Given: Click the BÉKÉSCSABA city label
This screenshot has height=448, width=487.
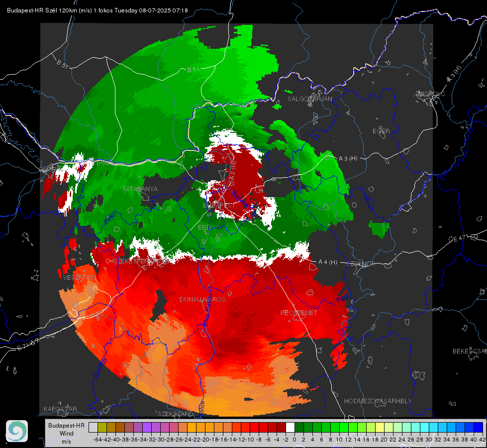Looking at the screenshot, I should pyautogui.click(x=470, y=351).
